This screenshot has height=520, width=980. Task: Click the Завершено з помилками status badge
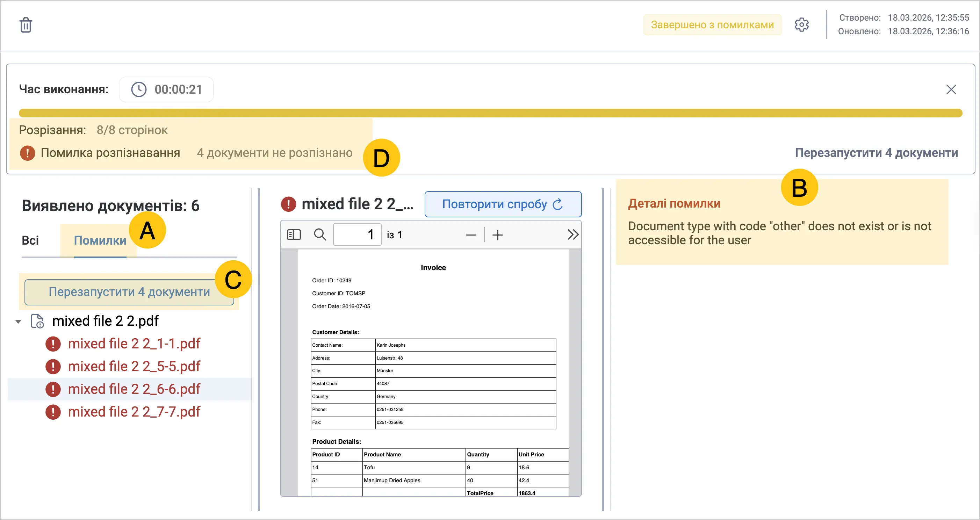712,25
